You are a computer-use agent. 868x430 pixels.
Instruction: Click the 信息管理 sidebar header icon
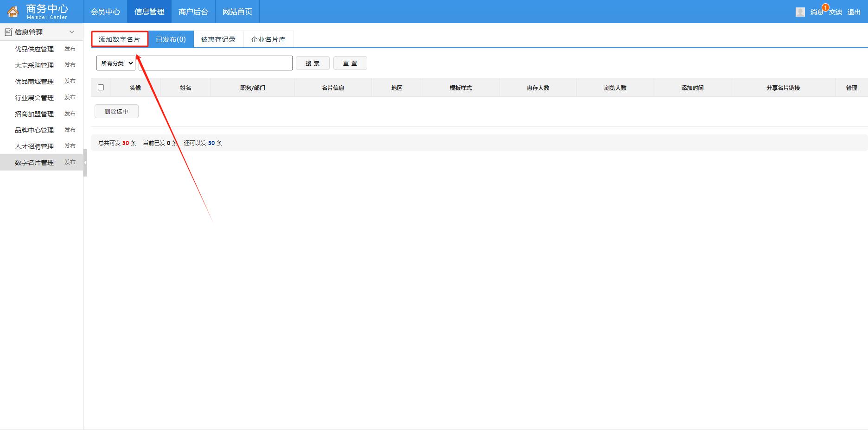point(8,32)
